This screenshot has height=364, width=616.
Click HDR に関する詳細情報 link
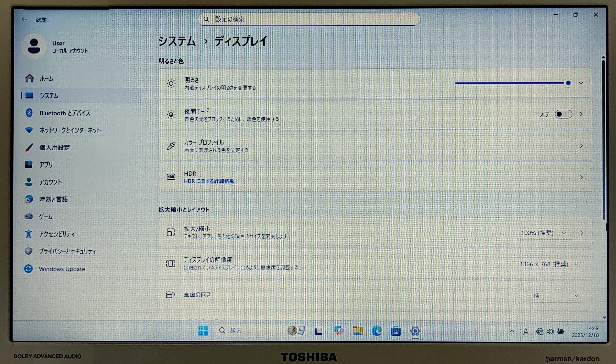pos(209,181)
